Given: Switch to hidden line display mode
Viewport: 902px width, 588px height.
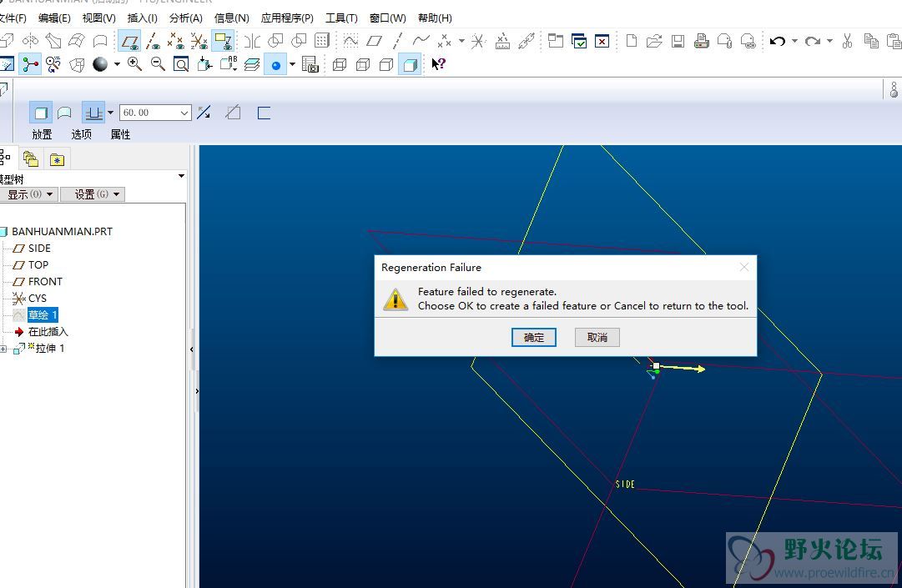Looking at the screenshot, I should (363, 64).
